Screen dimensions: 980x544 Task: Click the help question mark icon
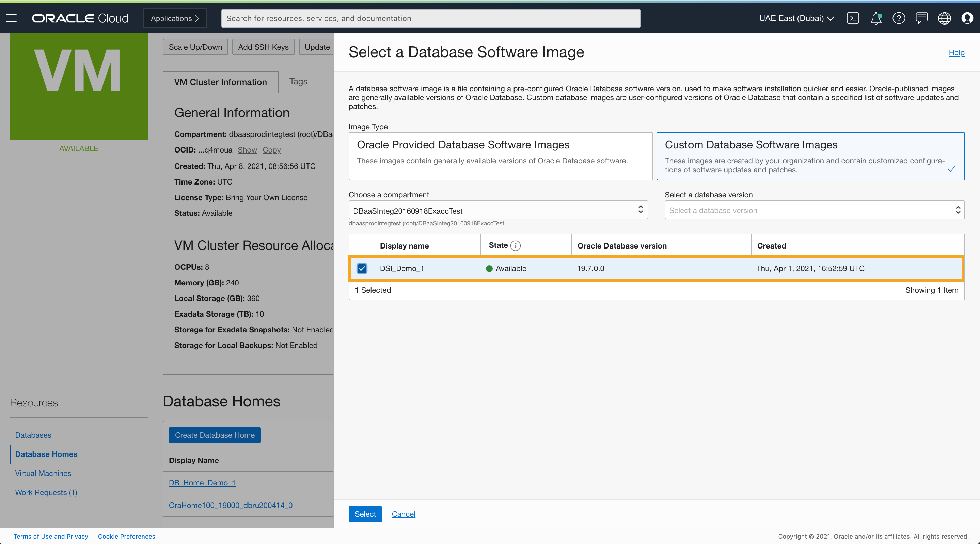(899, 18)
